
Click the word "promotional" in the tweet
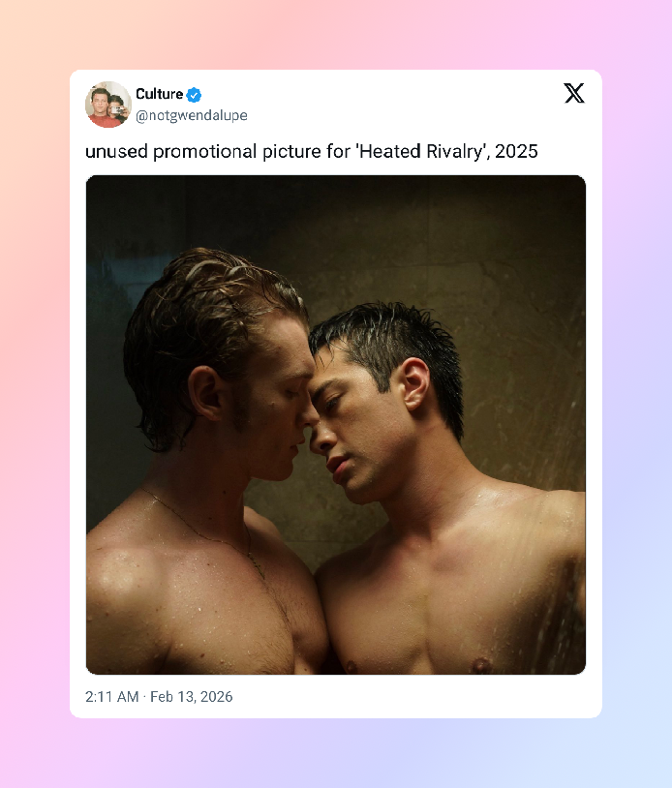click(x=204, y=151)
